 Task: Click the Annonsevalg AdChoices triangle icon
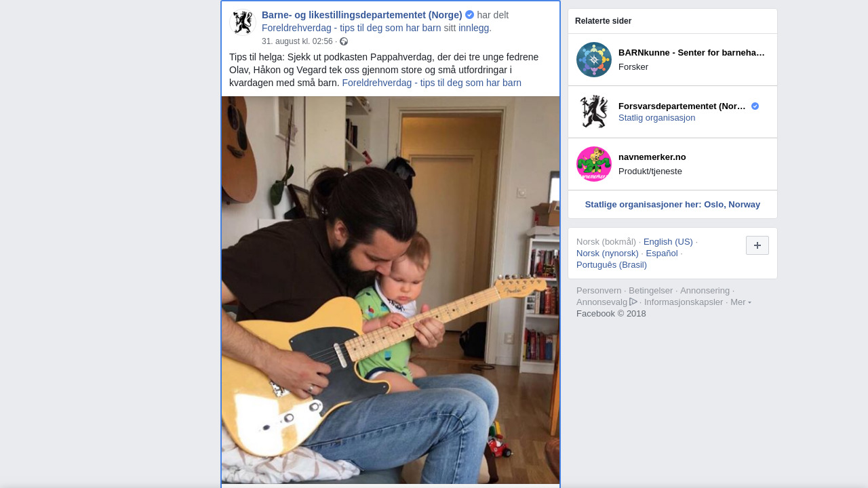633,302
